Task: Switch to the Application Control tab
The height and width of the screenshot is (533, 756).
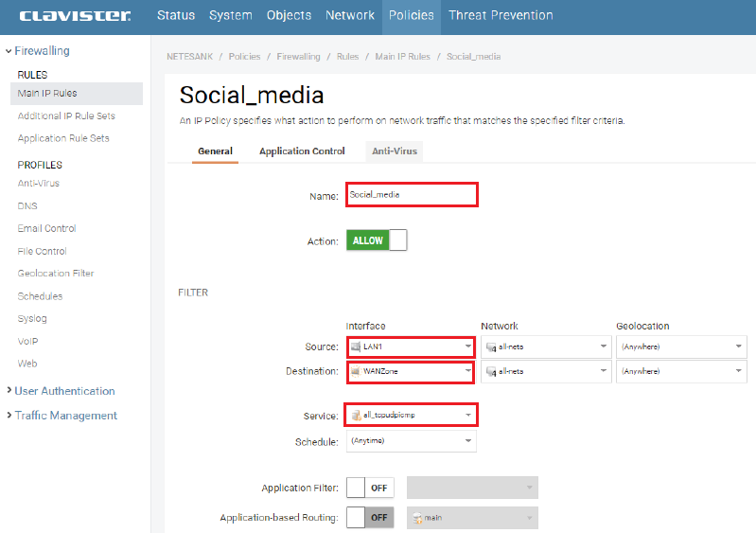Action: (302, 151)
